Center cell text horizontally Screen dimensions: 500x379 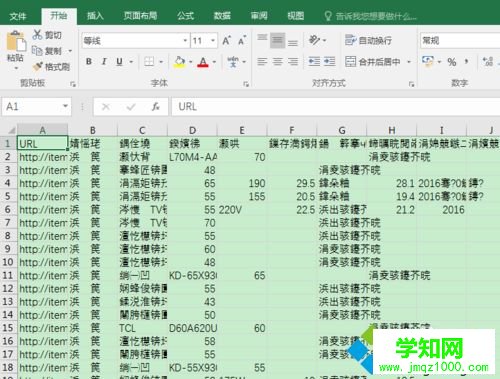click(277, 61)
